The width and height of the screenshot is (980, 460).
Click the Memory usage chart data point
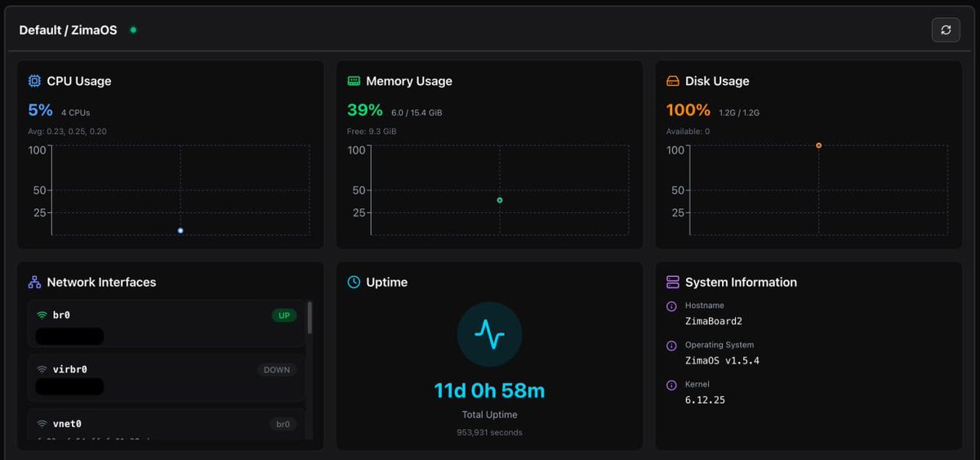click(500, 200)
